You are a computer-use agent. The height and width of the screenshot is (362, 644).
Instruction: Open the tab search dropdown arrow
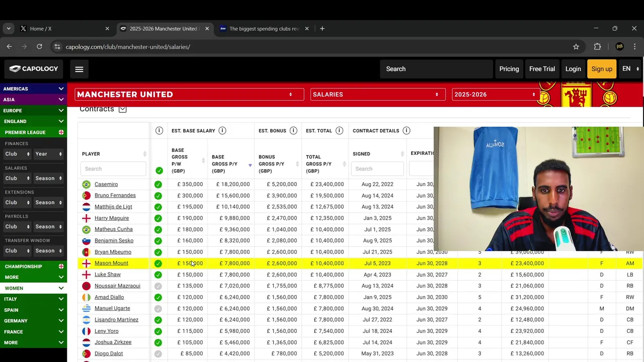click(x=9, y=29)
